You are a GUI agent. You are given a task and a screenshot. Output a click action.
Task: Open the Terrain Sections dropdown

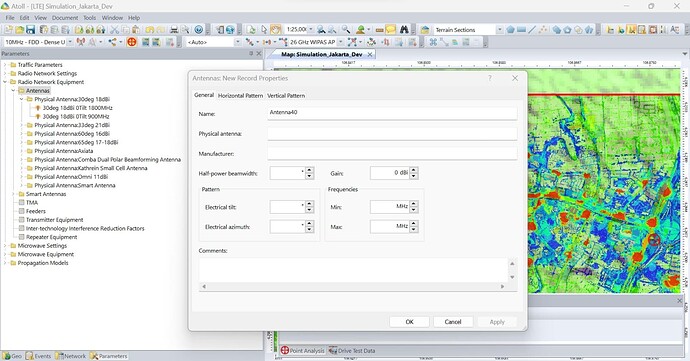(x=499, y=29)
